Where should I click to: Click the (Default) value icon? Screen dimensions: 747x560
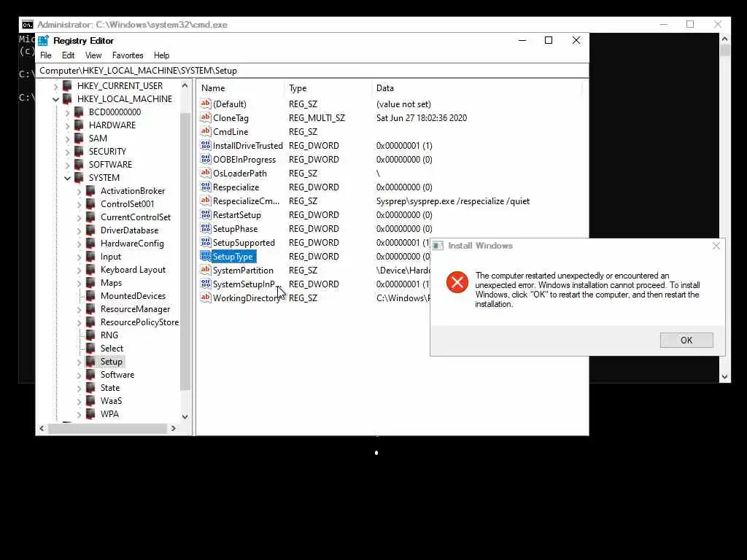tap(205, 104)
